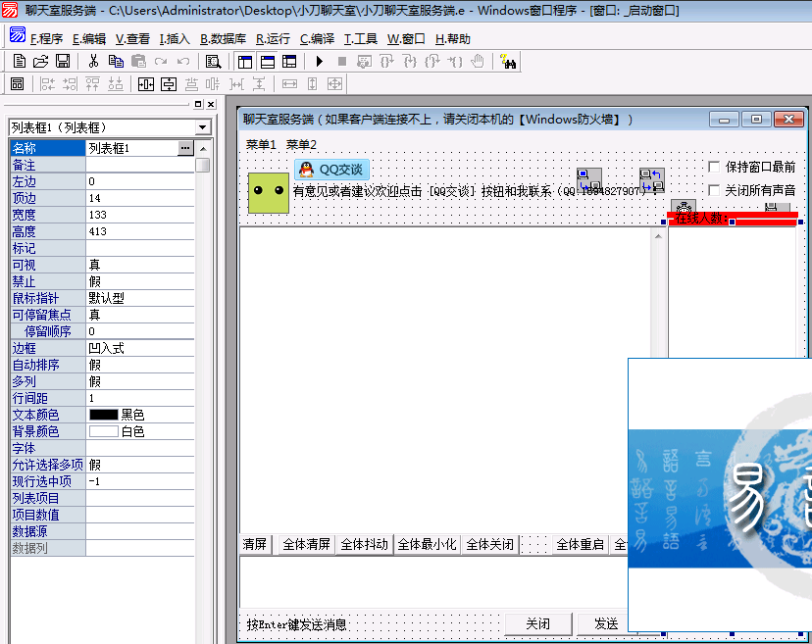
Task: Align components top using alignment icon
Action: 93,84
